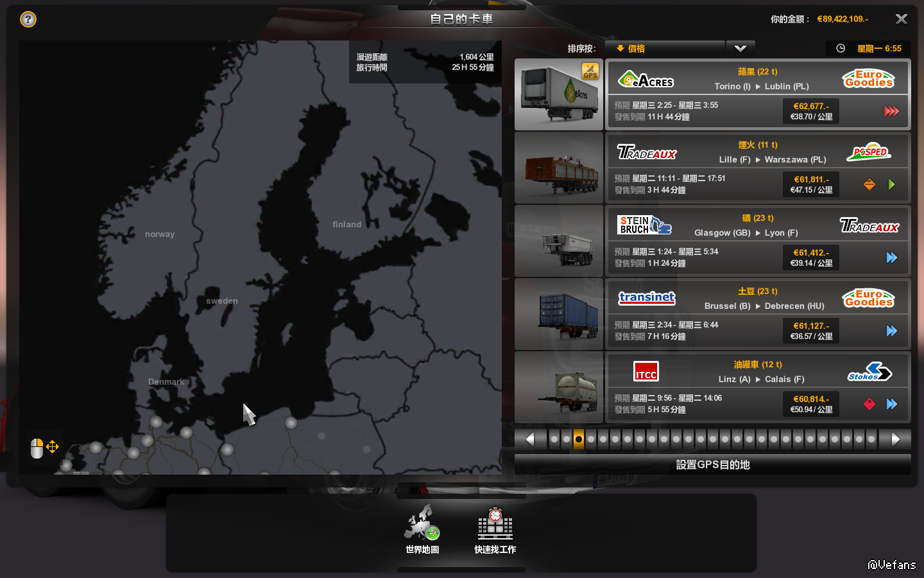924x578 pixels.
Task: Click the mouse pan control on the map
Action: tap(45, 447)
